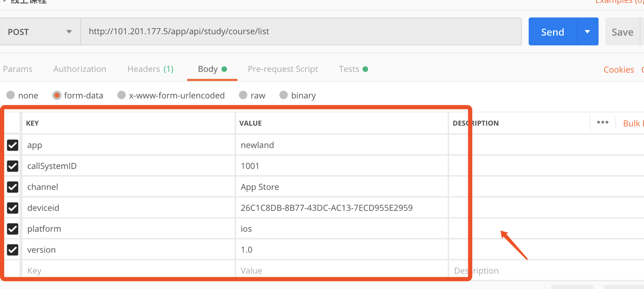Viewport: 644px width, 289px height.
Task: Select the x-www-form-urlencoded body type
Action: (x=171, y=95)
